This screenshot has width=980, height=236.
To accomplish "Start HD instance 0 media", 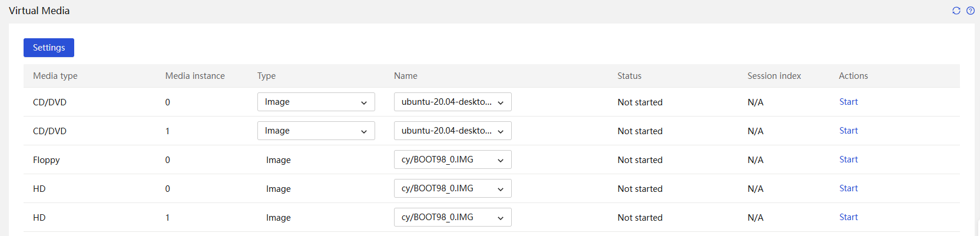I will click(849, 188).
